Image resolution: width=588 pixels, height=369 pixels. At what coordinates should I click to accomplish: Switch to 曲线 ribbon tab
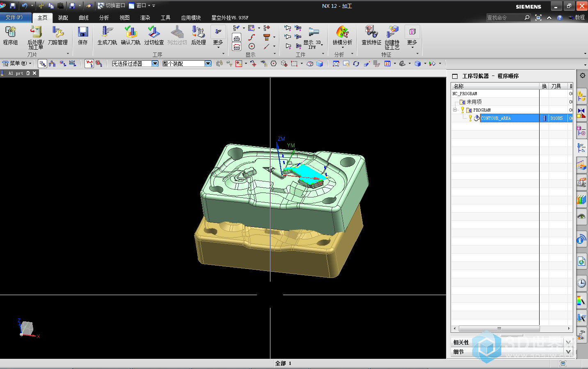[x=84, y=18]
